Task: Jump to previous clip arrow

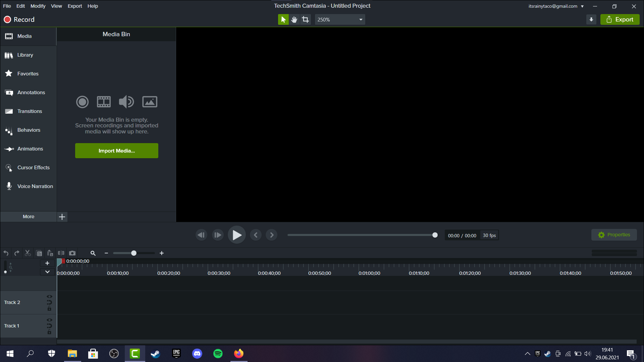Action: click(x=256, y=235)
